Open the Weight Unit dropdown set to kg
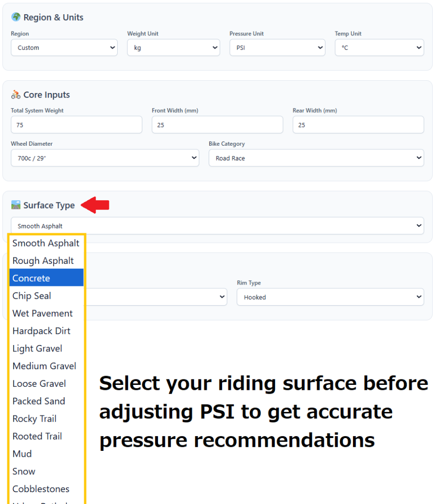The image size is (445, 504). coord(173,47)
